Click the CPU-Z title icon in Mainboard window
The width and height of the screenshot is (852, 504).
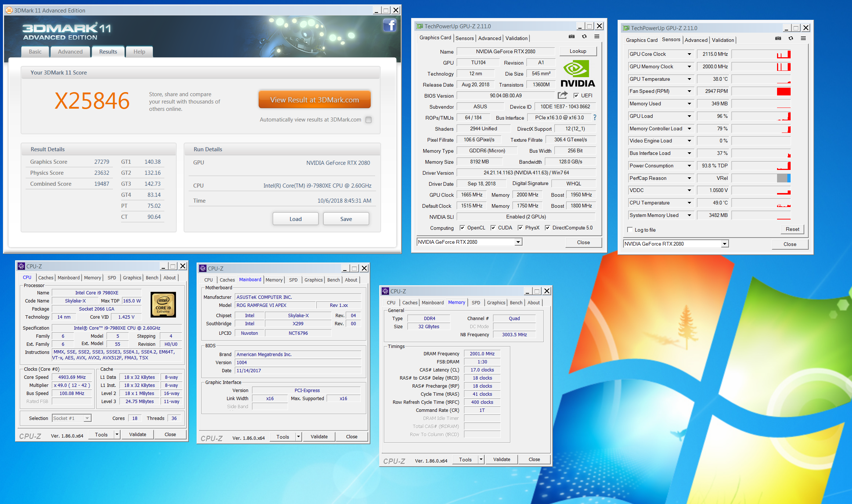[x=203, y=268]
